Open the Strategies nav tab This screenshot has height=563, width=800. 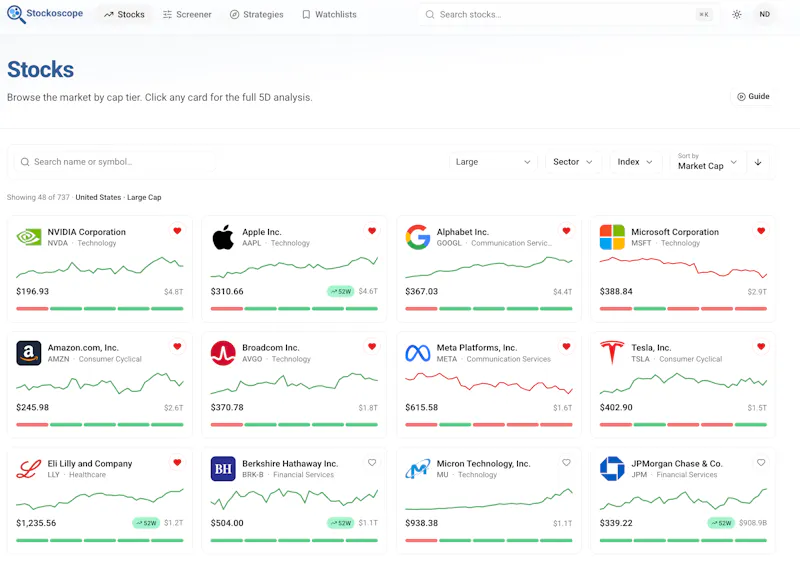point(257,15)
